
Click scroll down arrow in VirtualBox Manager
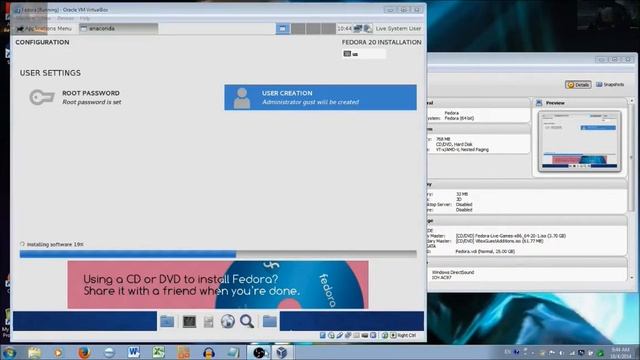pyautogui.click(x=632, y=278)
